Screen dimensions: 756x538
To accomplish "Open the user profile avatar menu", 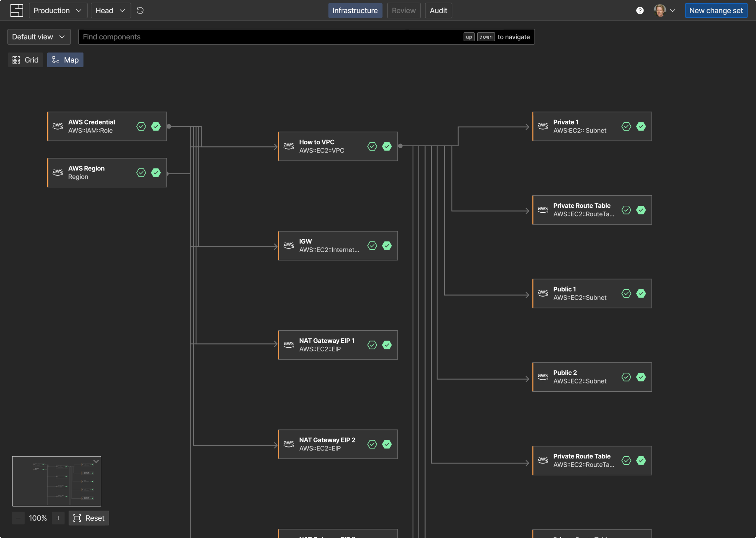I will tap(664, 10).
